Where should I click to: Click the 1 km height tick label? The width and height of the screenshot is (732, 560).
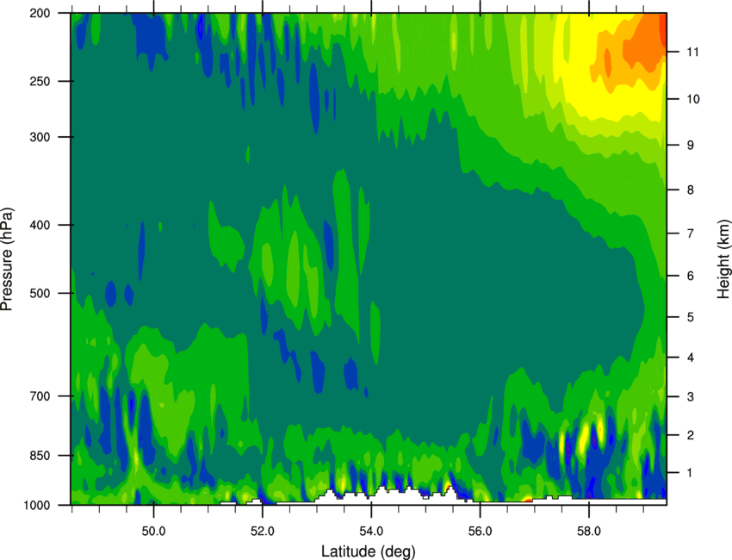(691, 473)
